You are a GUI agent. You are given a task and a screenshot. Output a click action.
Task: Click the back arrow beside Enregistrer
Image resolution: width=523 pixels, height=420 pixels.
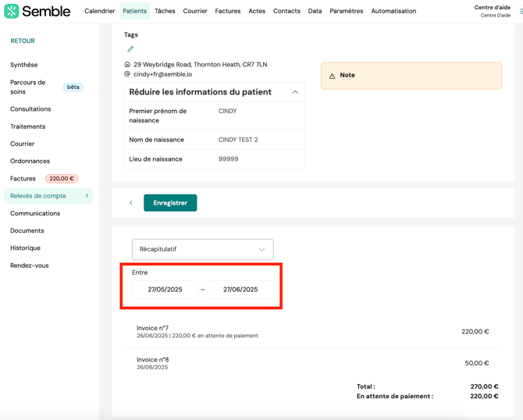[x=131, y=203]
